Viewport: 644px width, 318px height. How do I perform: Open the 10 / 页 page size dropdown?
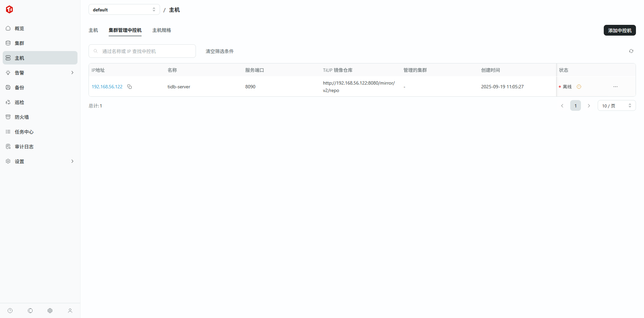[x=616, y=106]
